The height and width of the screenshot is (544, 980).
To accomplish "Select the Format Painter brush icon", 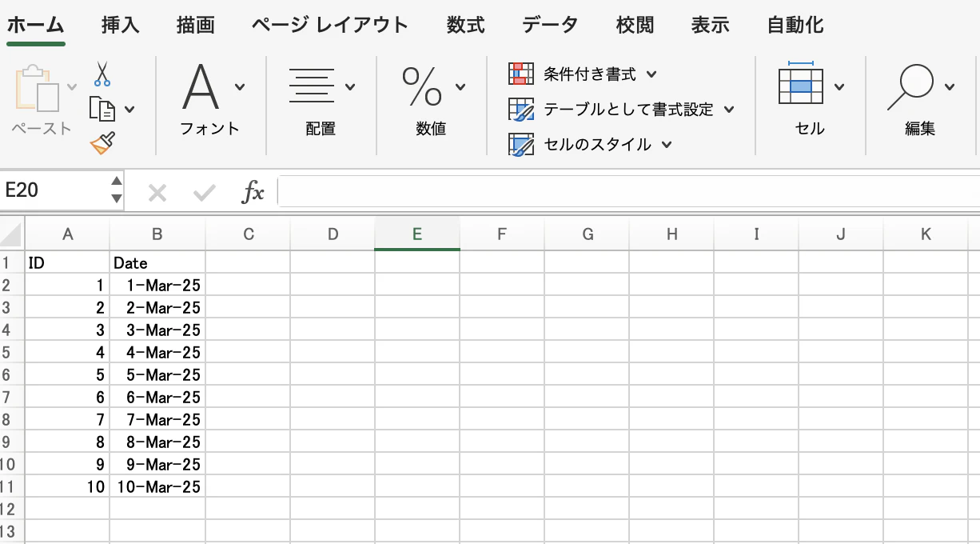I will (102, 143).
